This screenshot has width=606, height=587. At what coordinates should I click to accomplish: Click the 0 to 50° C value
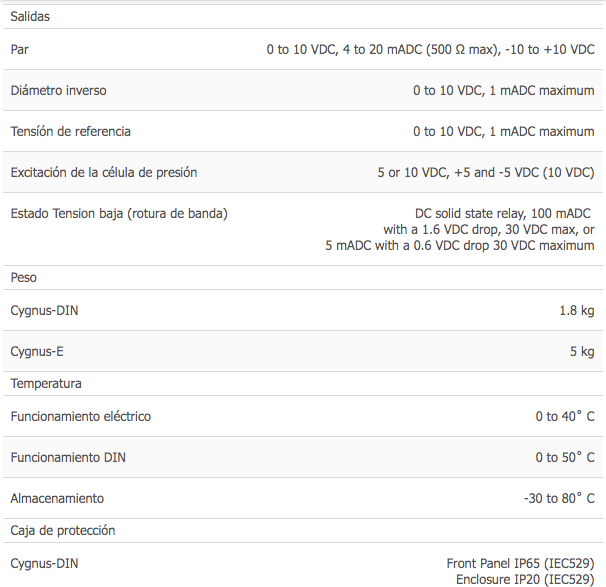[565, 458]
